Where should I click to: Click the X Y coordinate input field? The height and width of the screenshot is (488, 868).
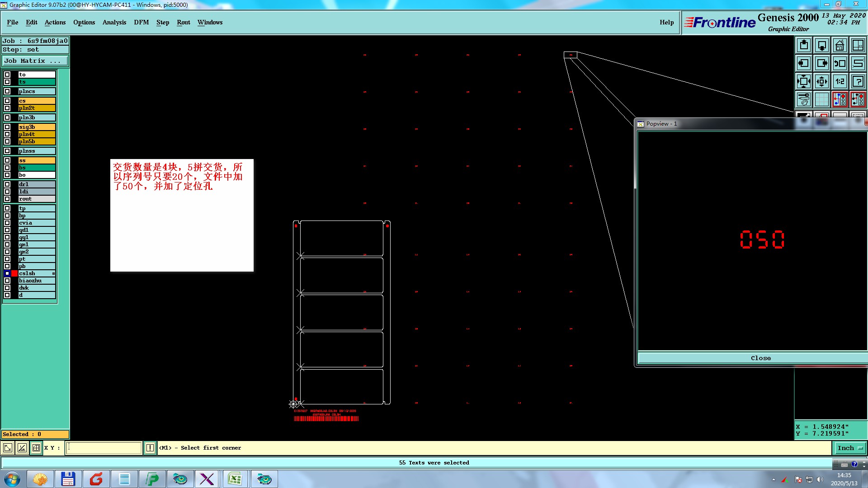click(x=104, y=448)
